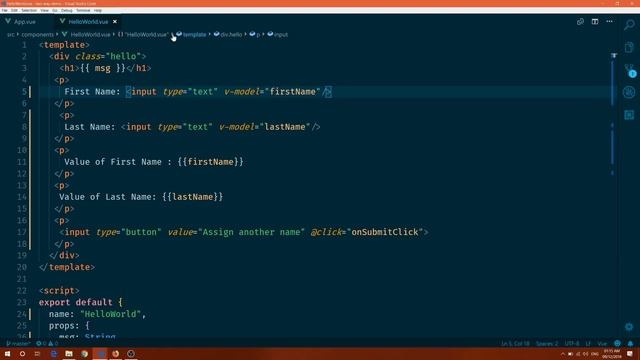Click "lastName" in the v-model on line 8
This screenshot has width=640, height=360.
(x=284, y=127)
